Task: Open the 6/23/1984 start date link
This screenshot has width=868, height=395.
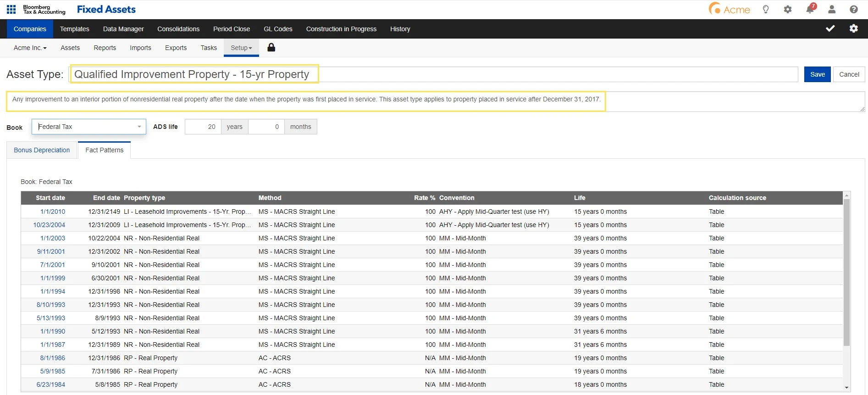Action: click(x=51, y=384)
